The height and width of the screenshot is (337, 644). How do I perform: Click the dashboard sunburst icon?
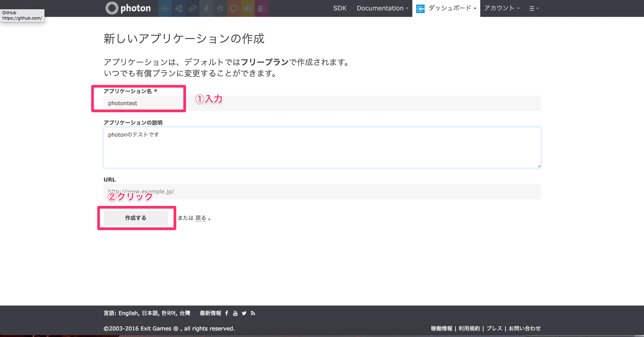pyautogui.click(x=420, y=9)
